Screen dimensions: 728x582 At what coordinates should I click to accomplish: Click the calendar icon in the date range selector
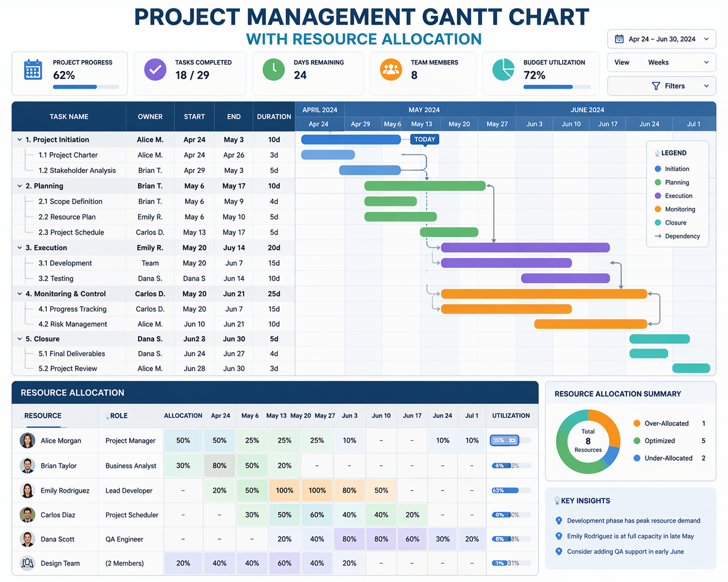pyautogui.click(x=619, y=38)
